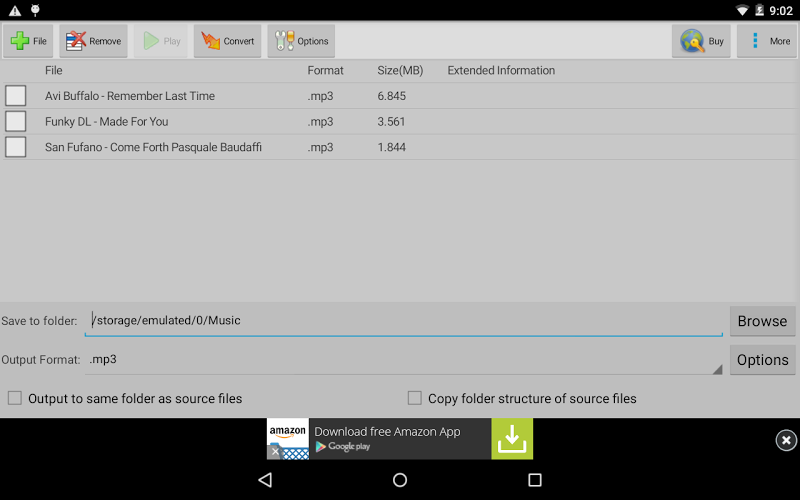Click the Options button beside Output Format
This screenshot has height=500, width=800.
[762, 360]
